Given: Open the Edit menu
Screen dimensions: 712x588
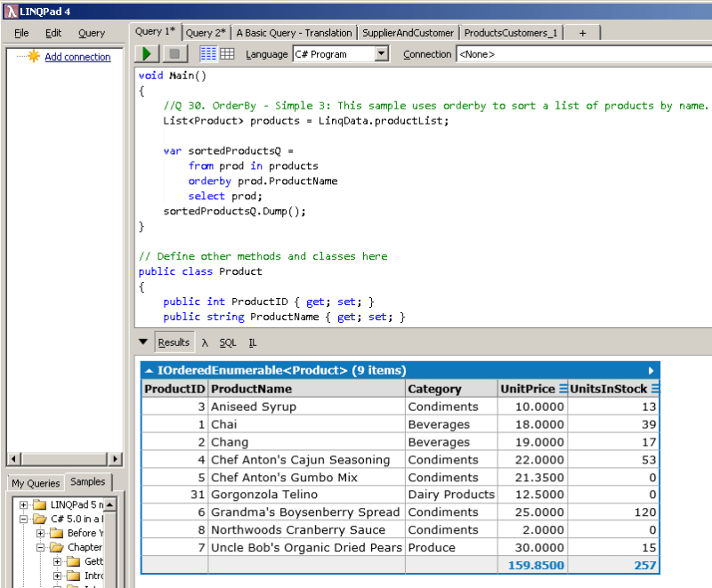Looking at the screenshot, I should click(x=53, y=33).
